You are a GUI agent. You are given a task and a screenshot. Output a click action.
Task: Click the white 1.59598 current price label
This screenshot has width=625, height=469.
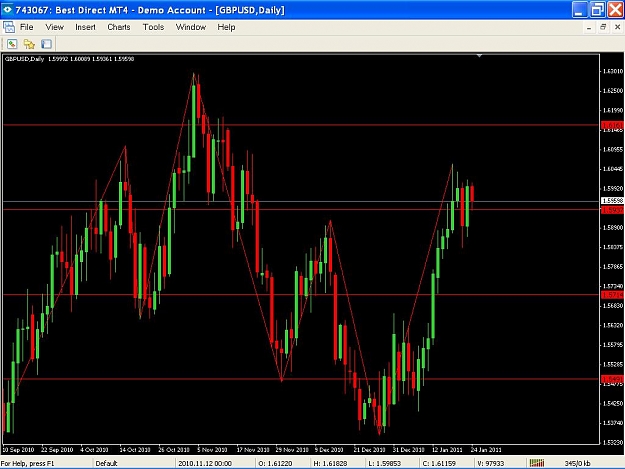[x=612, y=200]
